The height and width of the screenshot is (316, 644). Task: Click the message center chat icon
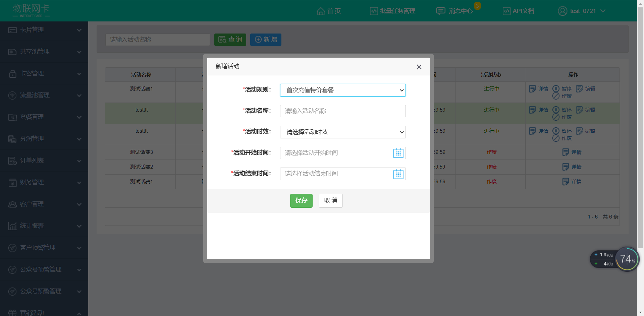click(440, 11)
